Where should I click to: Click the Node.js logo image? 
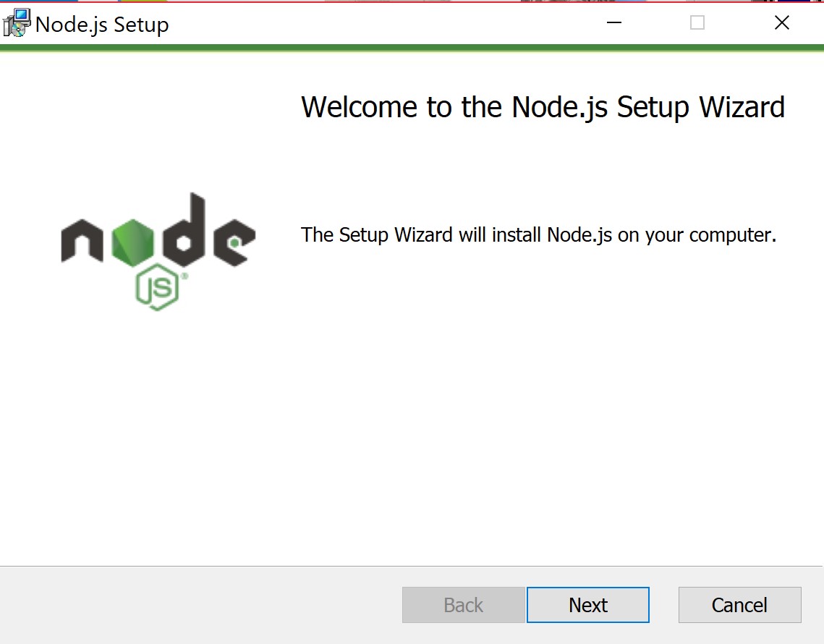(158, 251)
